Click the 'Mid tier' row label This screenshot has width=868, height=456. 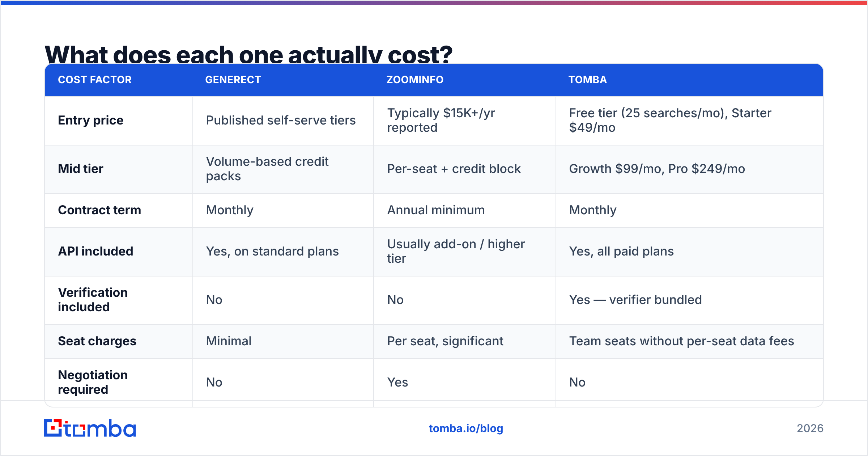81,169
